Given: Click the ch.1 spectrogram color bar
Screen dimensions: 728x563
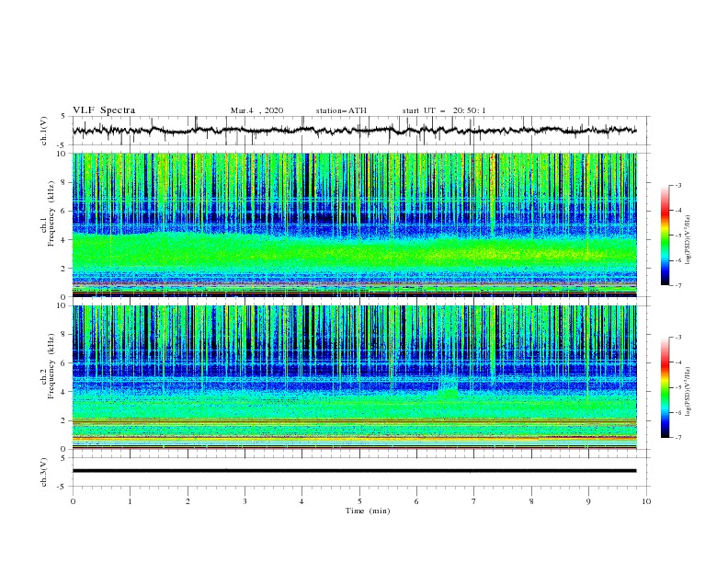Looking at the screenshot, I should 665,236.
